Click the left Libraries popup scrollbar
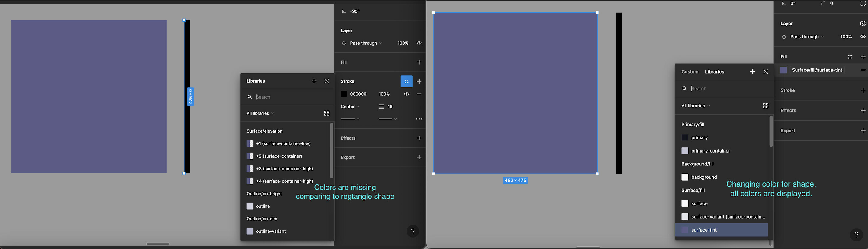 tap(332, 150)
